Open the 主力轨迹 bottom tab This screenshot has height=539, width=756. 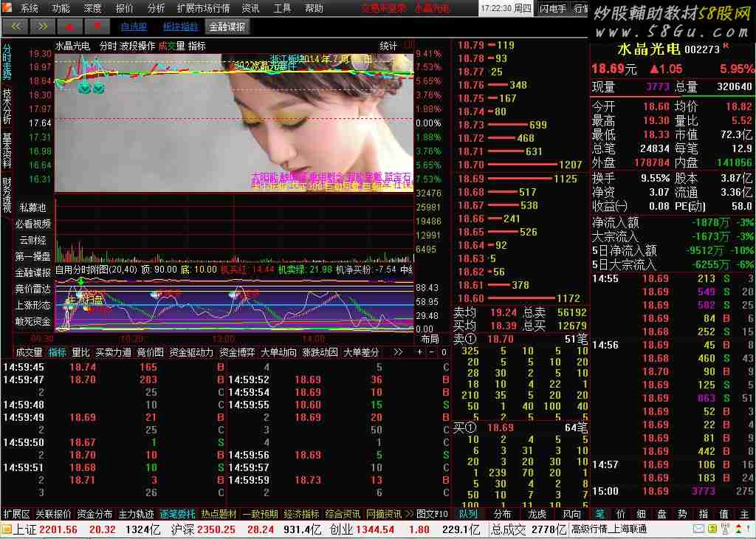click(x=136, y=515)
